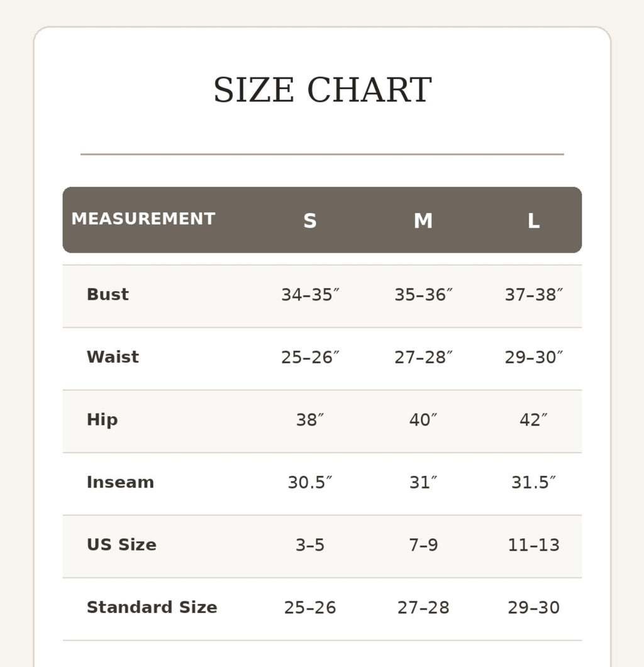Click the M size column header
644x667 pixels.
(x=423, y=221)
